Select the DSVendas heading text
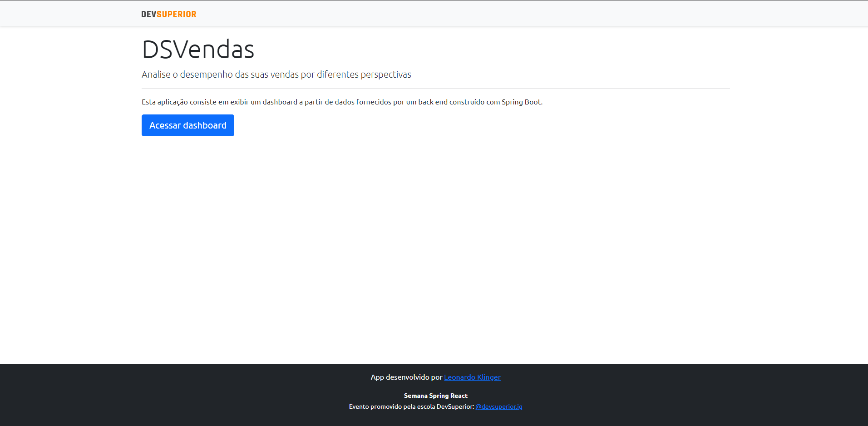The height and width of the screenshot is (426, 868). (197, 49)
